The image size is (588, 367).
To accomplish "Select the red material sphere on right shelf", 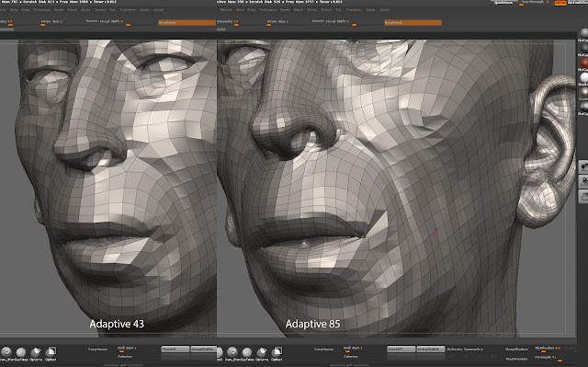I will pyautogui.click(x=584, y=63).
